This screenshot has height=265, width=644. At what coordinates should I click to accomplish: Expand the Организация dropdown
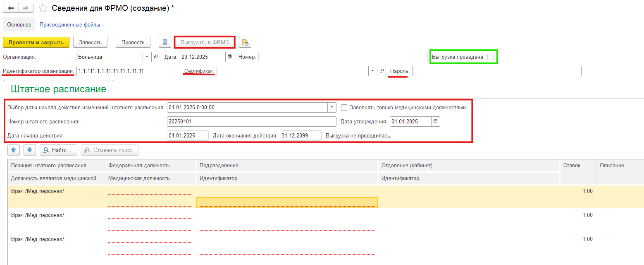147,57
